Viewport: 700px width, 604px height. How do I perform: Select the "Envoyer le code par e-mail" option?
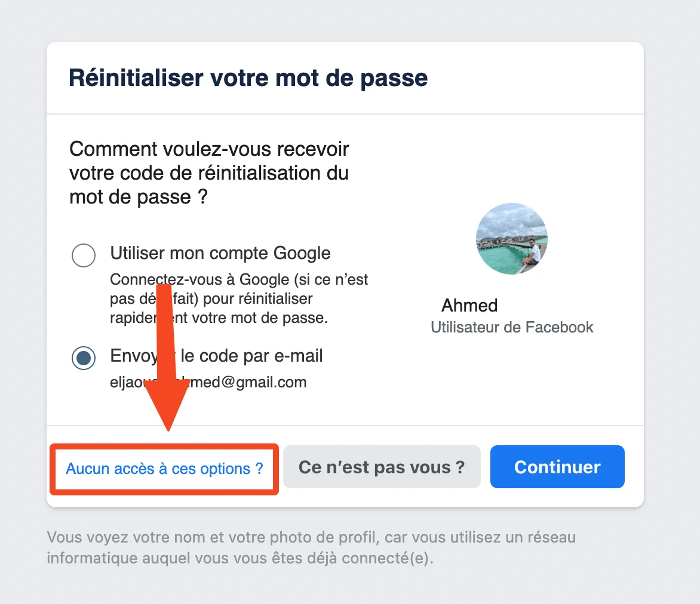click(x=84, y=358)
